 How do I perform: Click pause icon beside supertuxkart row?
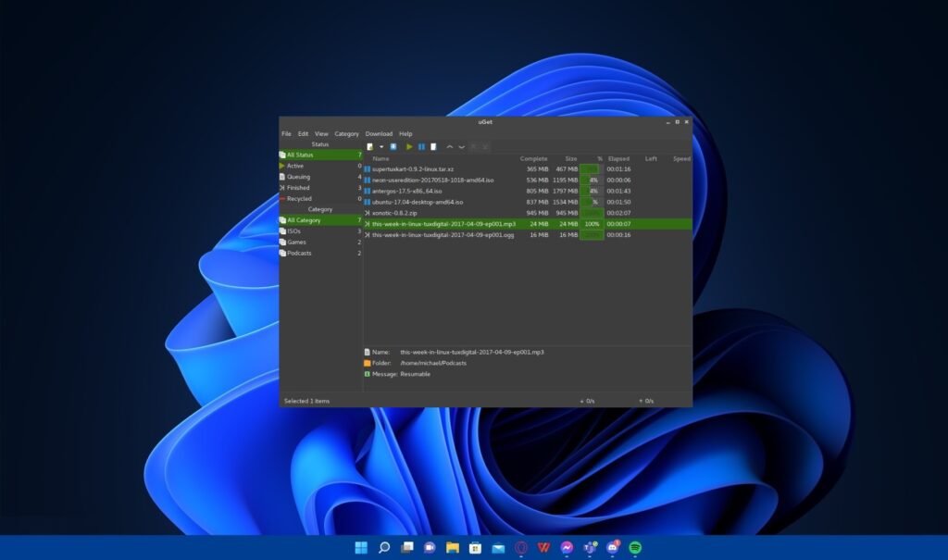[367, 169]
